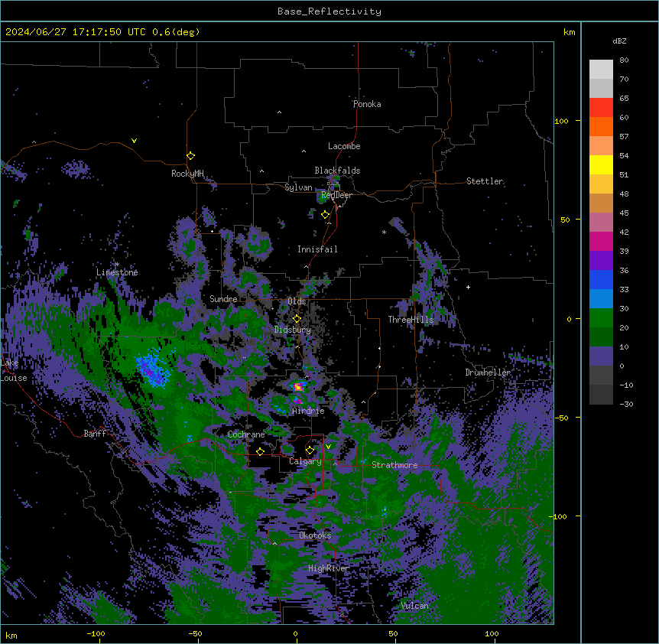
Task: Pick the bright yellow 51-54 dBZ legend swatch
Action: point(601,164)
